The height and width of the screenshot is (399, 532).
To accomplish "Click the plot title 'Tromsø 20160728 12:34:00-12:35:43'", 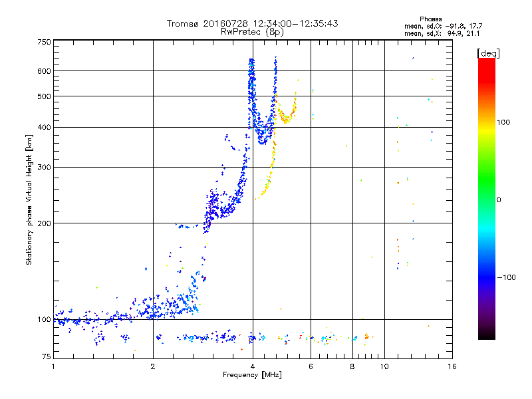I will [x=252, y=23].
